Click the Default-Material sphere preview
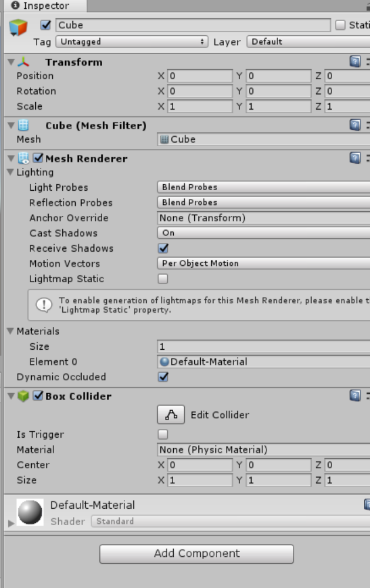This screenshot has width=370, height=588. click(30, 512)
